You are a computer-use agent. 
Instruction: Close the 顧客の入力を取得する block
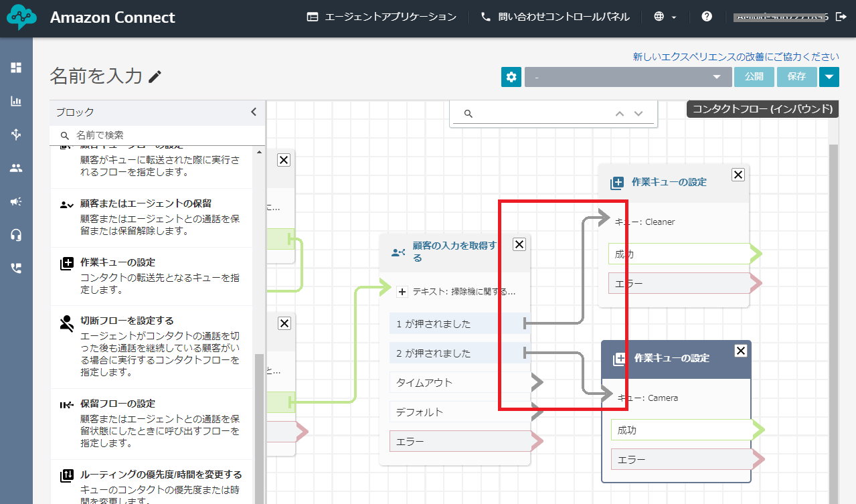point(519,244)
